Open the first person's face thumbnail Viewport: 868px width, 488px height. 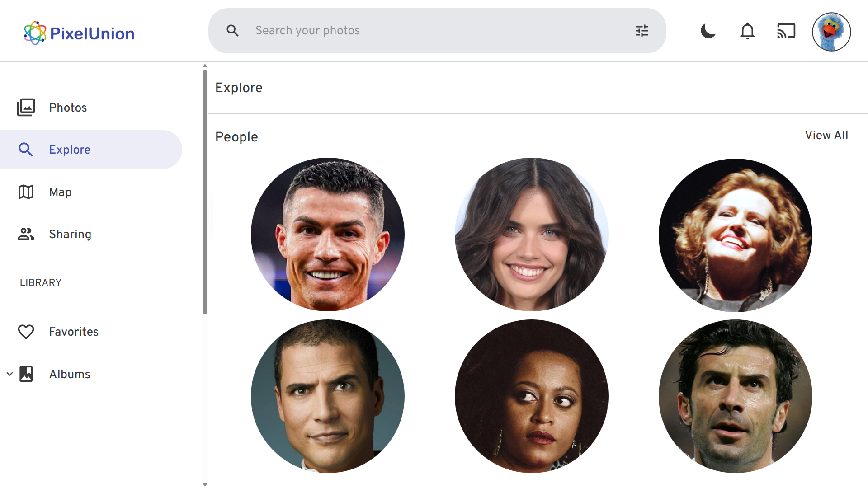(328, 234)
